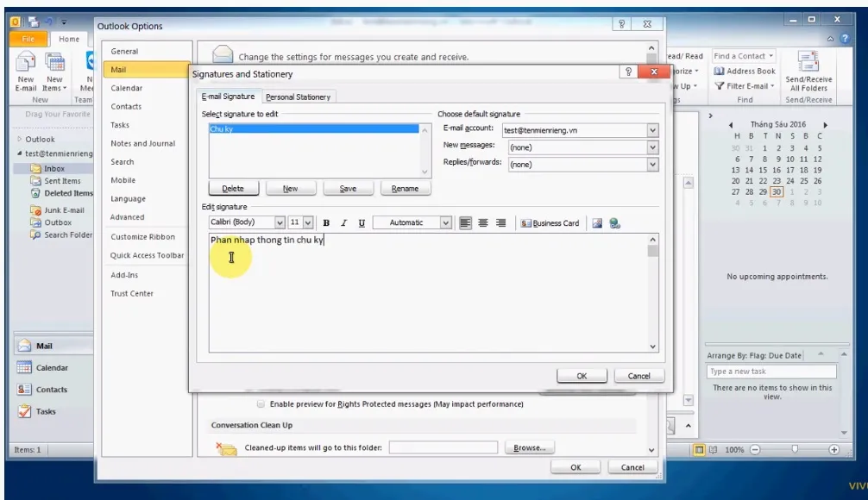Select Calendar in Outlook Options sidebar
This screenshot has height=500, width=868.
tap(127, 88)
